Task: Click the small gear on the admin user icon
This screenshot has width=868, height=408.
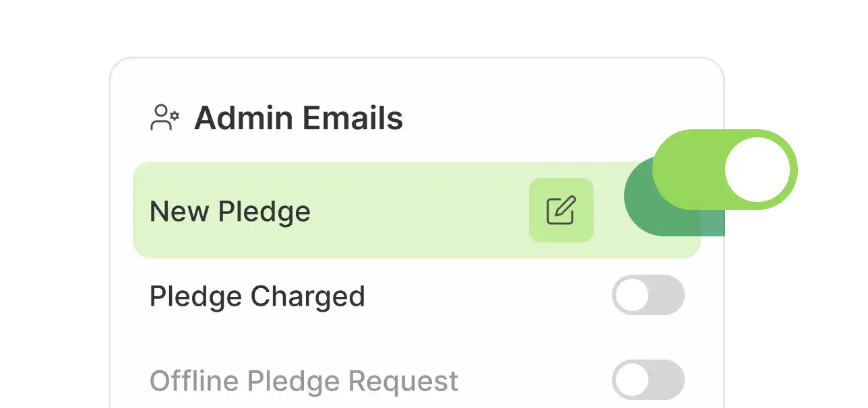Action: pos(175,116)
